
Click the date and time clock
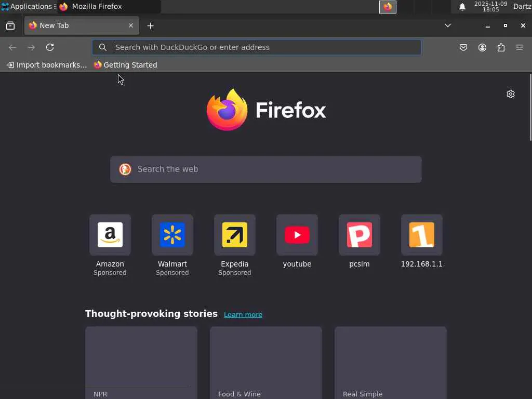coord(490,6)
